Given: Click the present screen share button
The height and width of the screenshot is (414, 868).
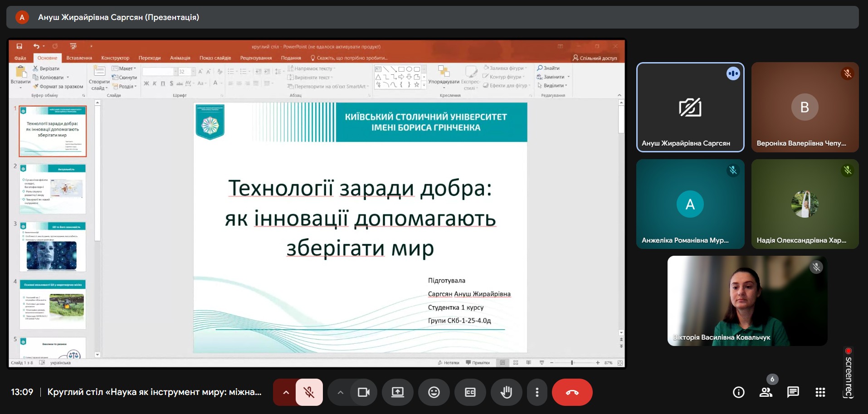Looking at the screenshot, I should click(398, 392).
